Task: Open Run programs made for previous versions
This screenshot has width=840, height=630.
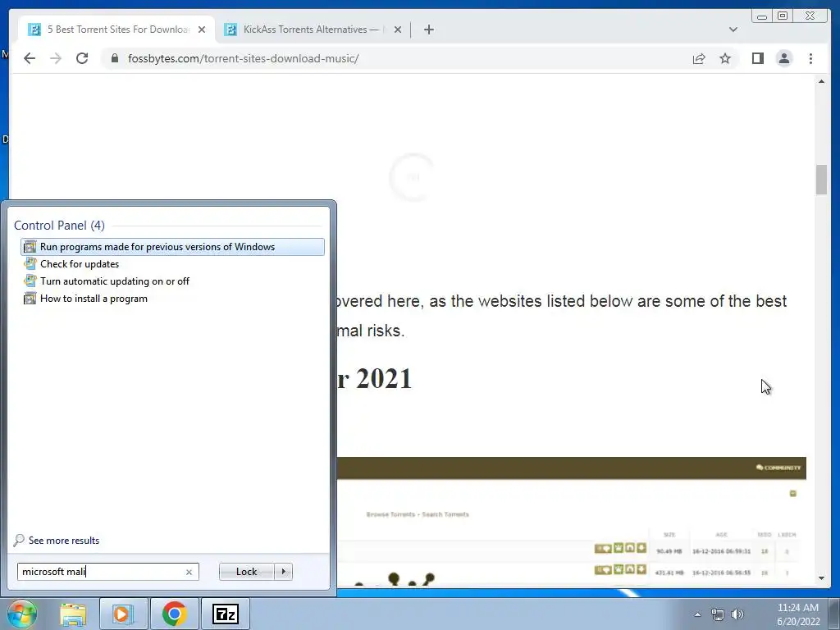Action: tap(172, 246)
